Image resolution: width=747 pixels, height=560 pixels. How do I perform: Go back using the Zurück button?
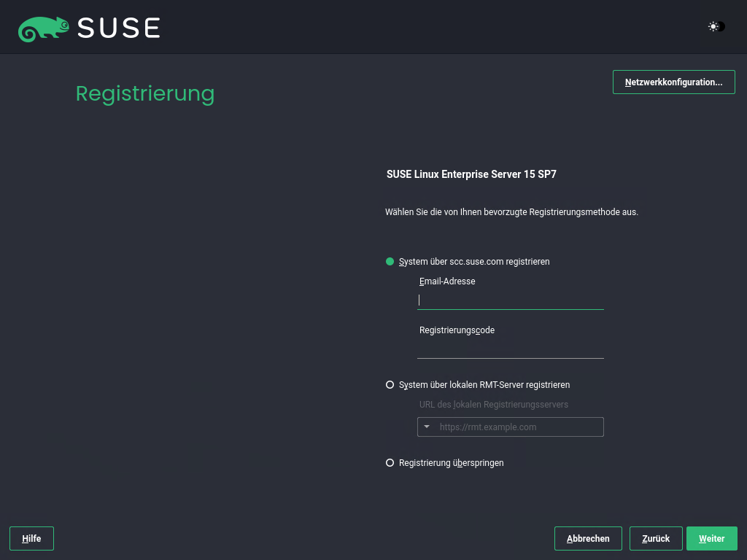pos(656,539)
